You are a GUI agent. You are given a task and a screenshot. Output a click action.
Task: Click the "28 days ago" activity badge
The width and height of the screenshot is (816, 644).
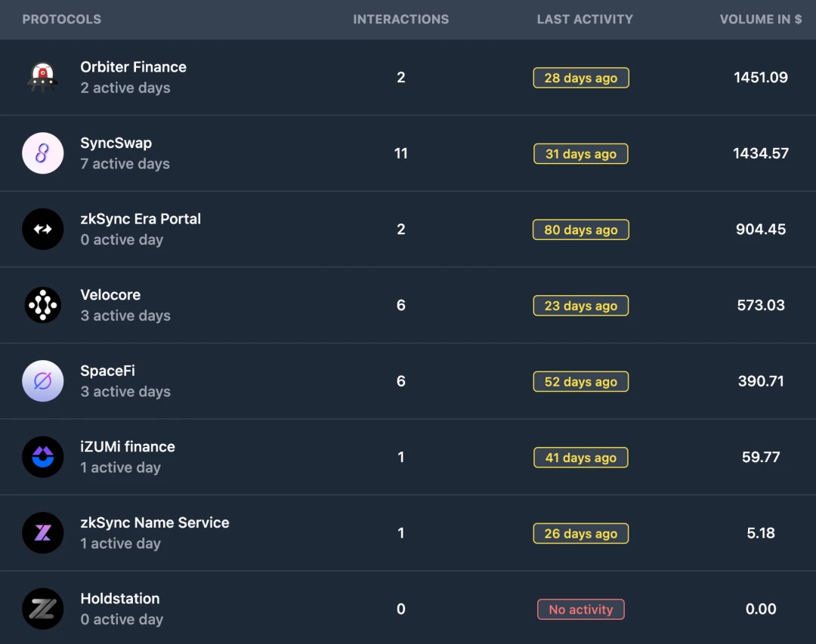[x=580, y=78]
